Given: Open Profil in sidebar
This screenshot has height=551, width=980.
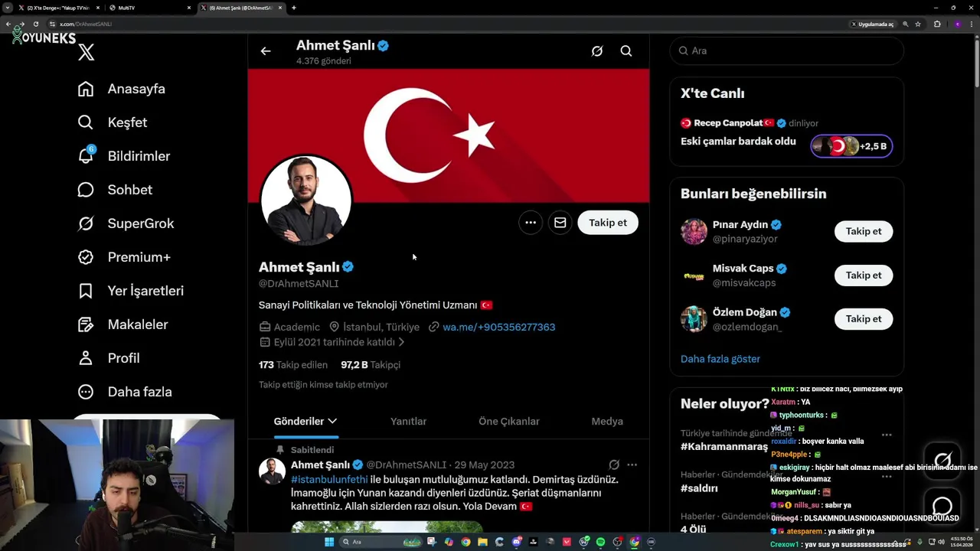Looking at the screenshot, I should [x=109, y=358].
